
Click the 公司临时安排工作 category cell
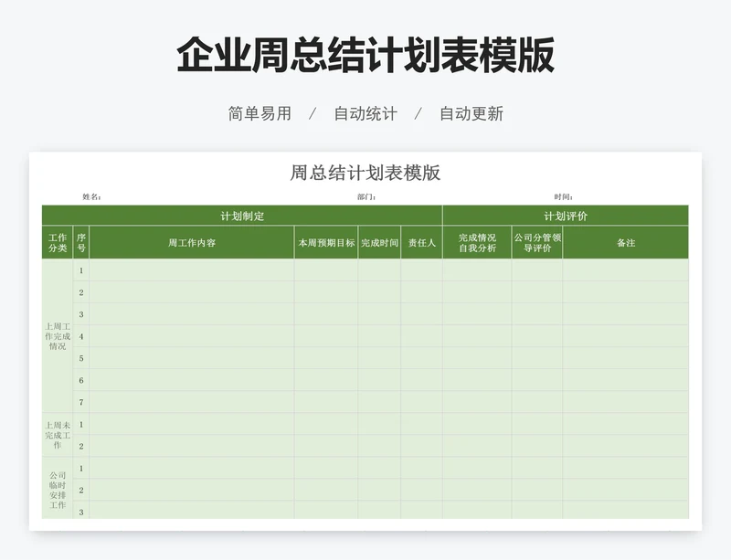click(x=58, y=489)
